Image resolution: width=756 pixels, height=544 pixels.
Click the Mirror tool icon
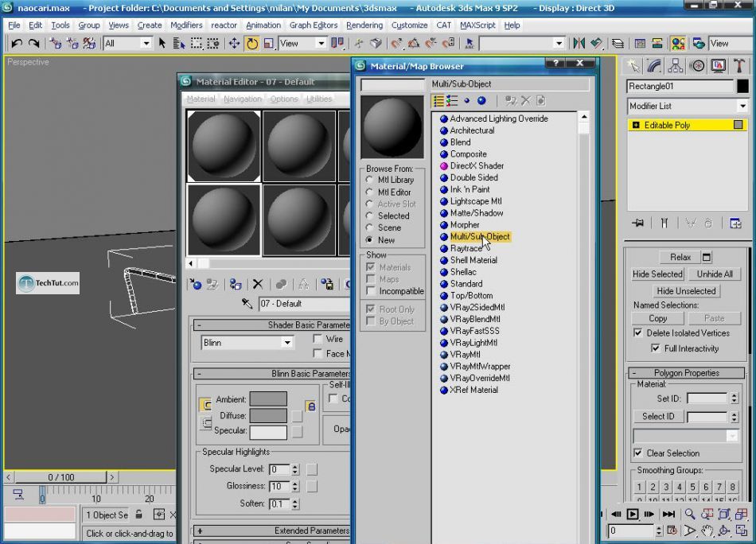tap(579, 44)
